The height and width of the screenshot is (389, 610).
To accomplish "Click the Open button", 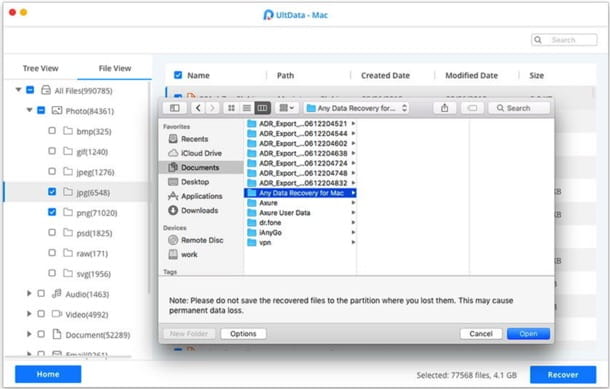I will click(x=528, y=334).
